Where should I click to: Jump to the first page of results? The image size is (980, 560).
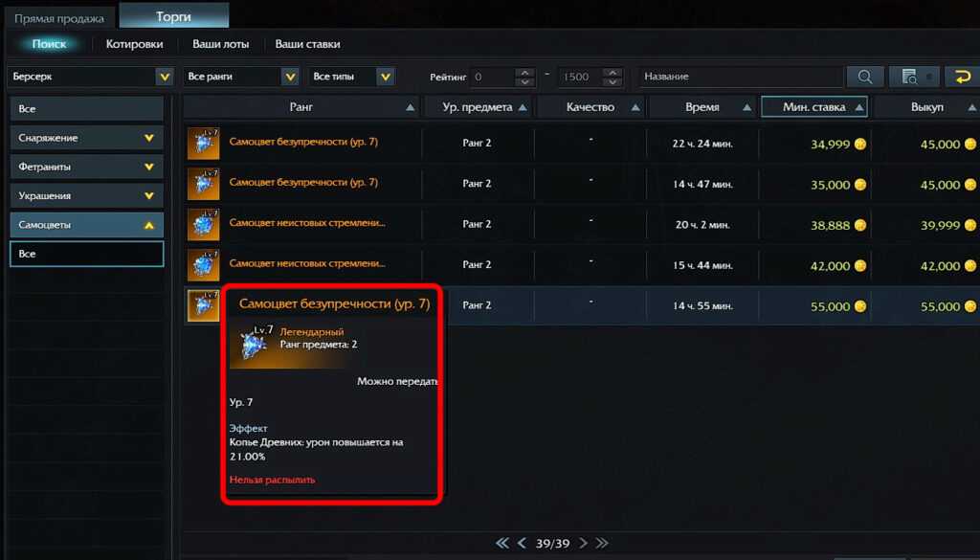tap(502, 543)
